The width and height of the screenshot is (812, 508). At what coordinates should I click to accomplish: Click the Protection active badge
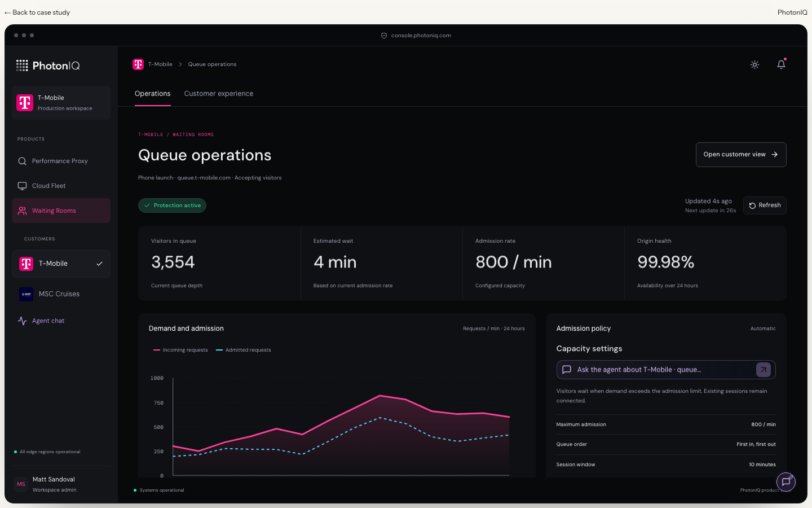[172, 205]
